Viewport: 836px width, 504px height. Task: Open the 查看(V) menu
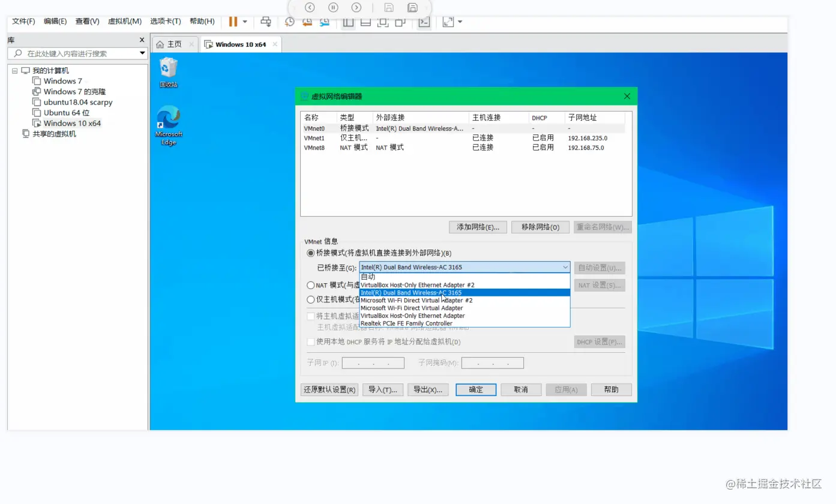[87, 22]
